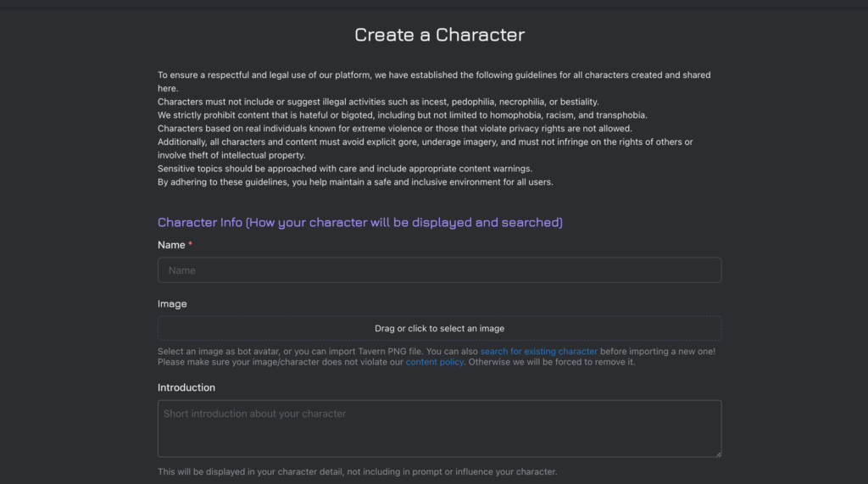Screen dimensions: 868x484
Task: Open the image upload drop zone
Action: 439,328
